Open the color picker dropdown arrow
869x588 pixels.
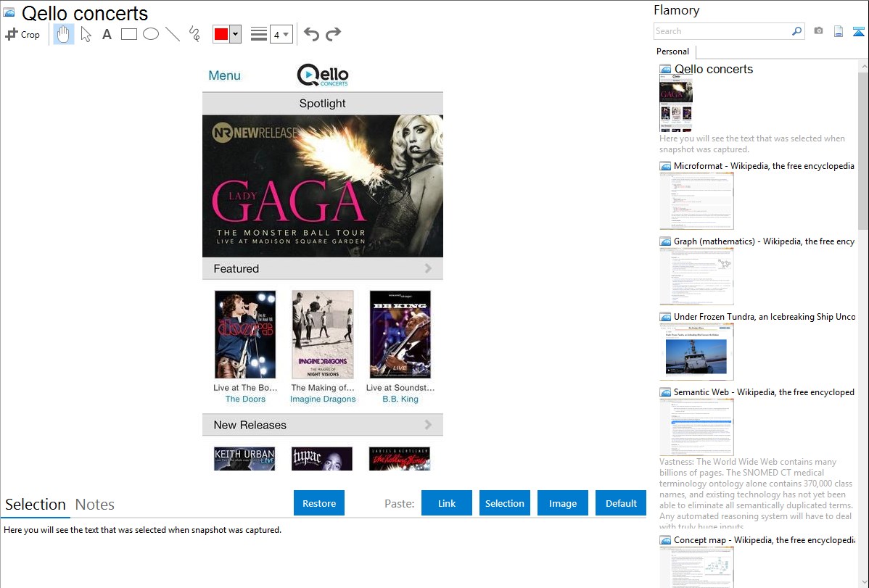[x=236, y=34]
